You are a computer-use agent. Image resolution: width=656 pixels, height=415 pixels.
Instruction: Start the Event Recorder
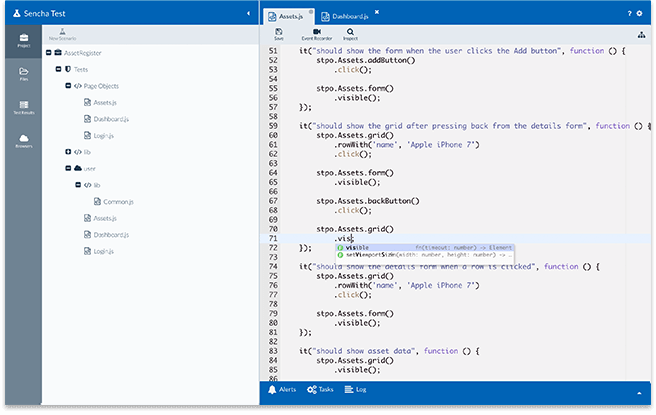point(317,34)
